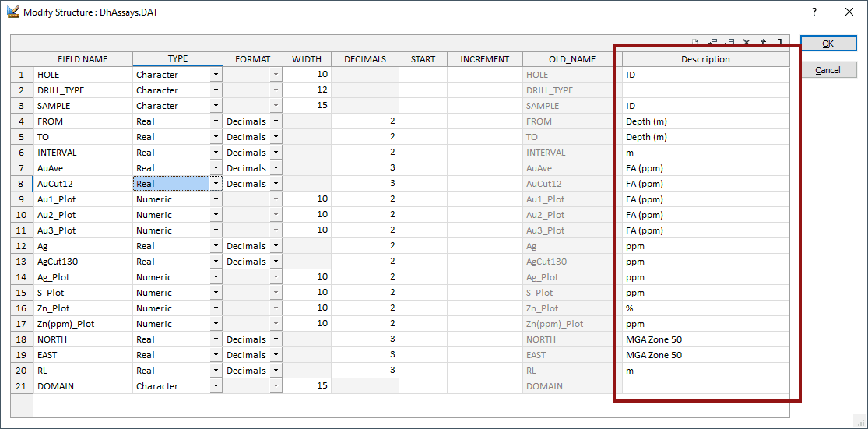Click the help question mark in title bar
The width and height of the screenshot is (868, 429).
[x=814, y=12]
